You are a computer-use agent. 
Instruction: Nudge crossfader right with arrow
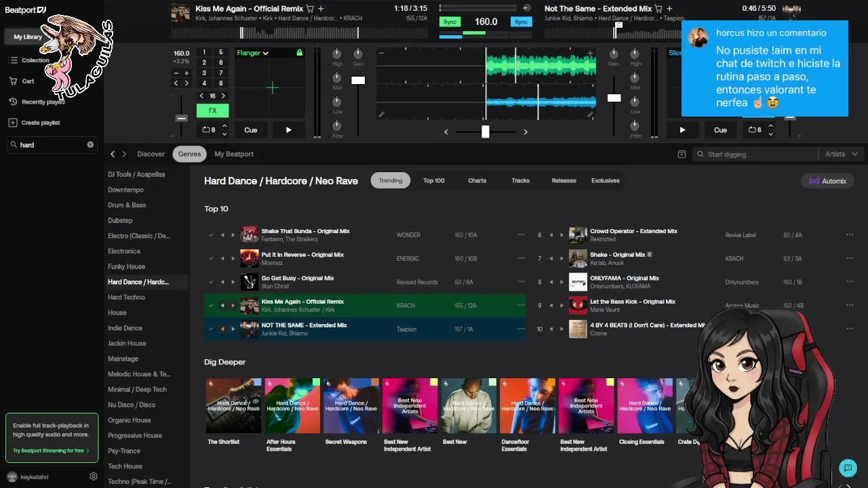point(526,132)
